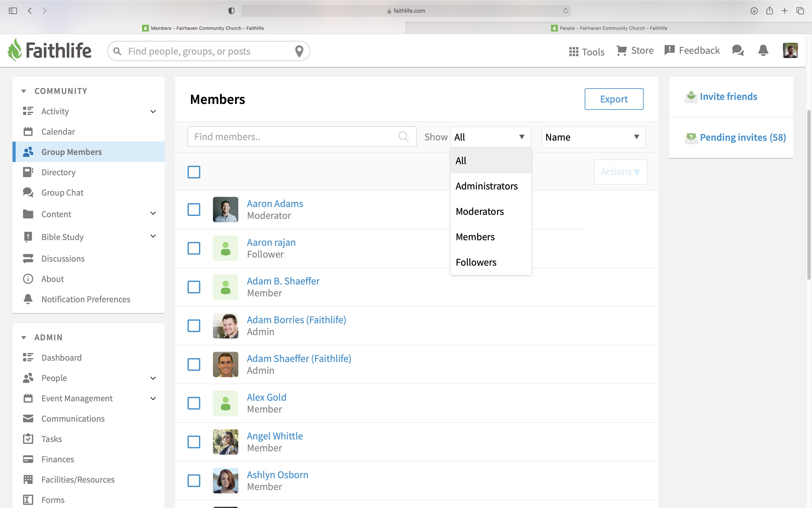Open Angel Whittle profile link
This screenshot has height=508, width=812.
pos(275,436)
